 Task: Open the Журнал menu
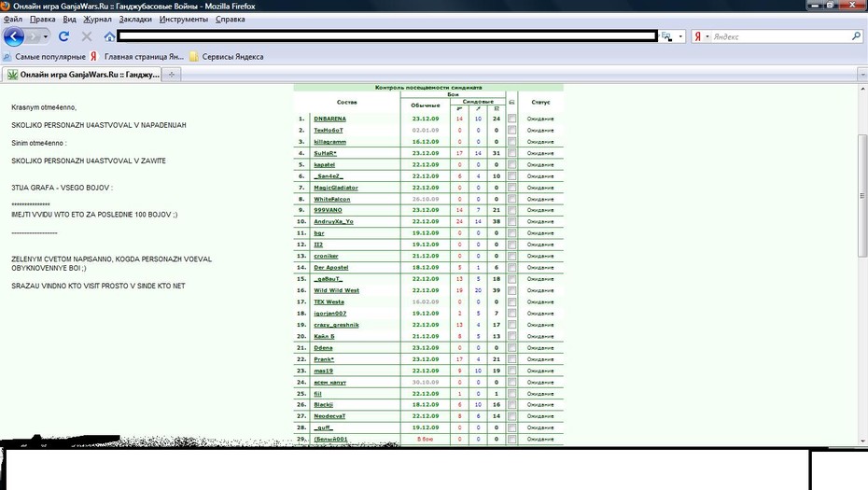pyautogui.click(x=97, y=20)
